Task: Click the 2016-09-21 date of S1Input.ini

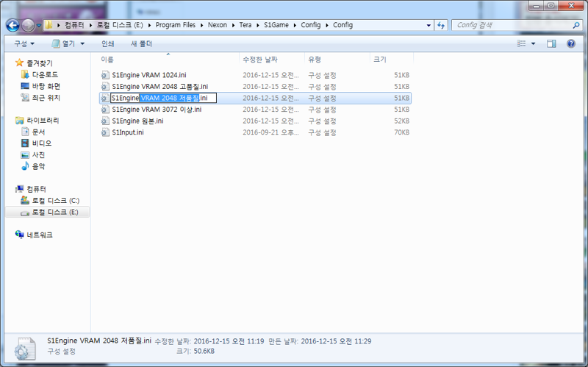Action: [x=270, y=132]
